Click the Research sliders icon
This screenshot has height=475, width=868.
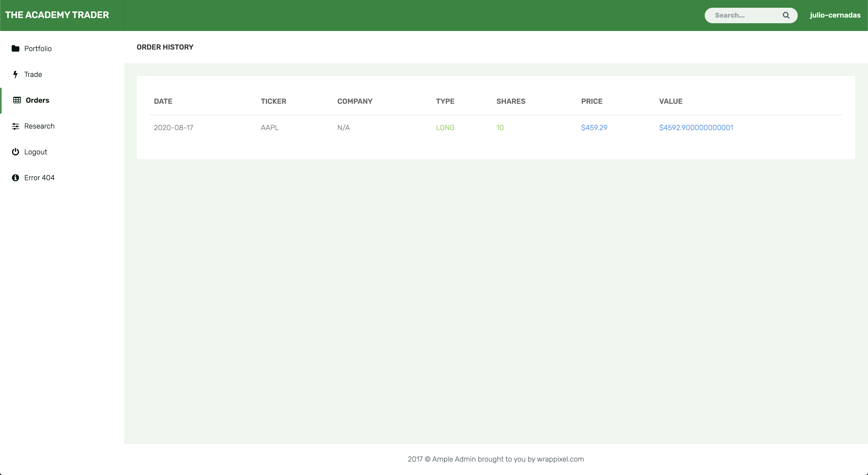tap(15, 126)
